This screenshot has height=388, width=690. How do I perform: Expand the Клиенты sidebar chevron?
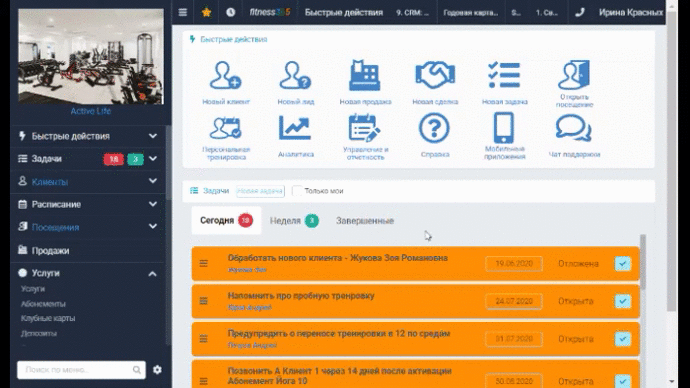(x=153, y=181)
